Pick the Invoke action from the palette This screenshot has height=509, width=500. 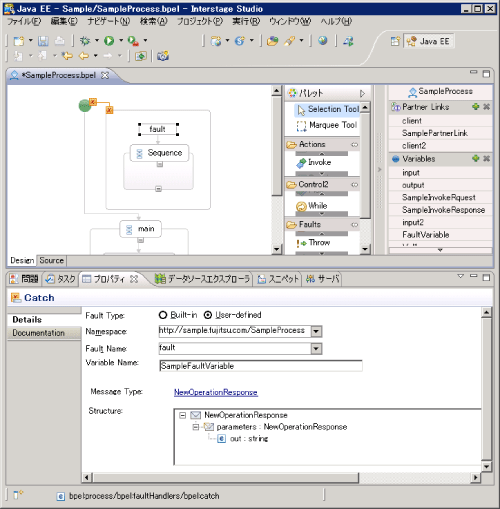(x=314, y=163)
